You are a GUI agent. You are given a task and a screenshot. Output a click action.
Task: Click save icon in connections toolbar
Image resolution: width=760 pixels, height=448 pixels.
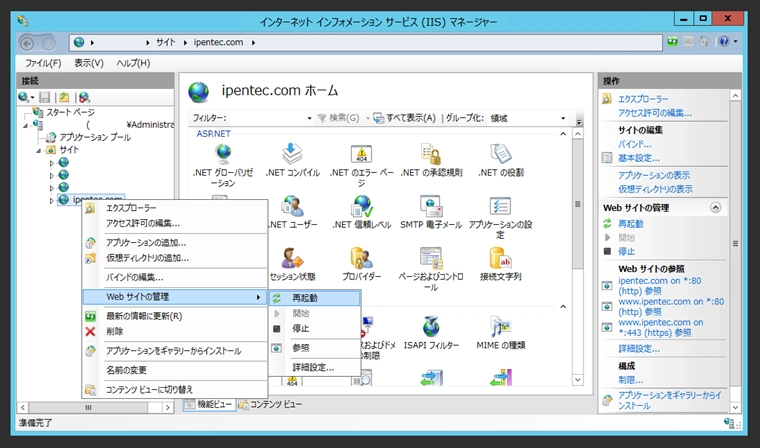click(45, 97)
